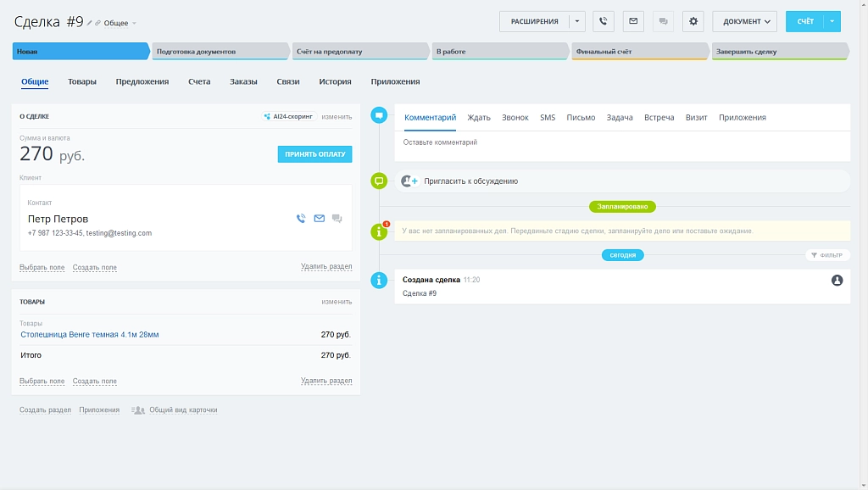The image size is (868, 490).
Task: Open the Предложения tab
Action: (x=142, y=81)
